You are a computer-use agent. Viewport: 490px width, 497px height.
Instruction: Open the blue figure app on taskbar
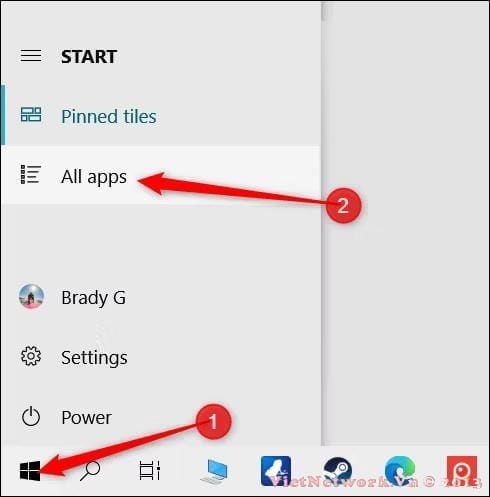click(276, 471)
